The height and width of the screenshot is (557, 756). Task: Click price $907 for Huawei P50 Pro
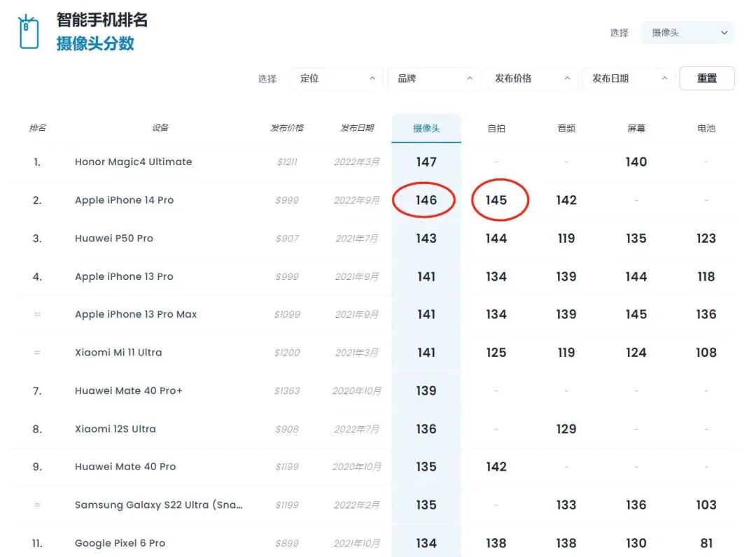[287, 238]
